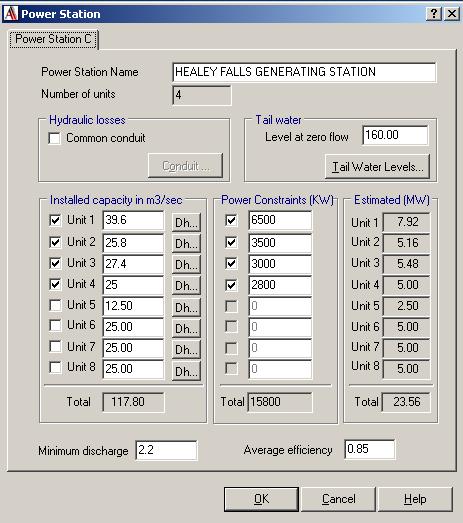The image size is (463, 523).
Task: Close the Power Station dialog with the X
Action: click(452, 14)
